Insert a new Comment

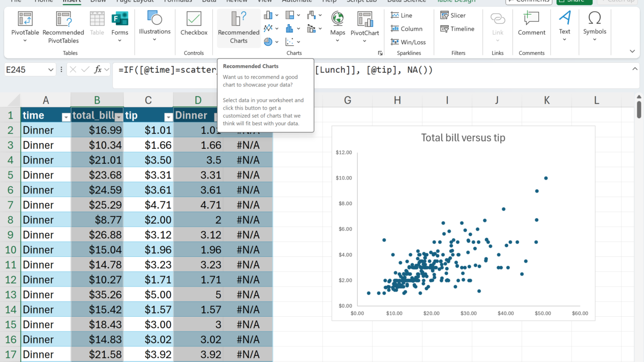pos(531,25)
